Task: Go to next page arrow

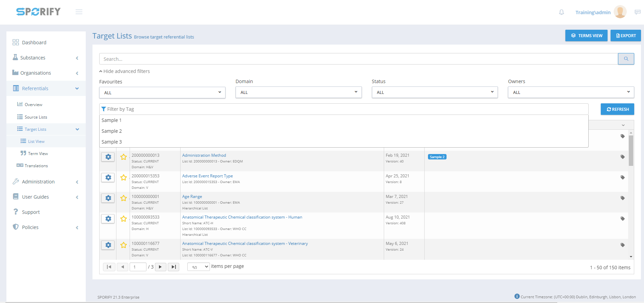Action: pyautogui.click(x=160, y=267)
